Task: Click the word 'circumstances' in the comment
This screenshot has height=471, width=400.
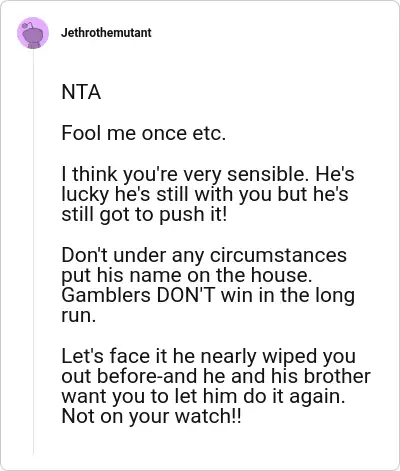Action: click(x=278, y=255)
